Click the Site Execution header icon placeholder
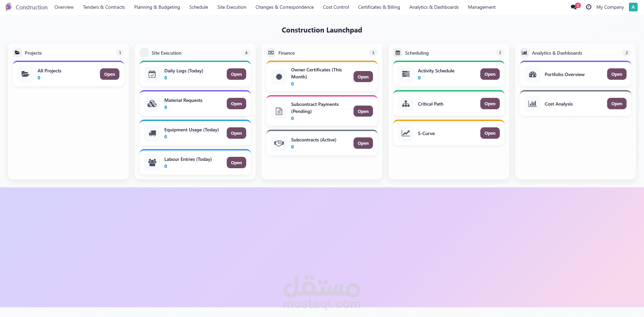Image resolution: width=644 pixels, height=317 pixels. [144, 53]
